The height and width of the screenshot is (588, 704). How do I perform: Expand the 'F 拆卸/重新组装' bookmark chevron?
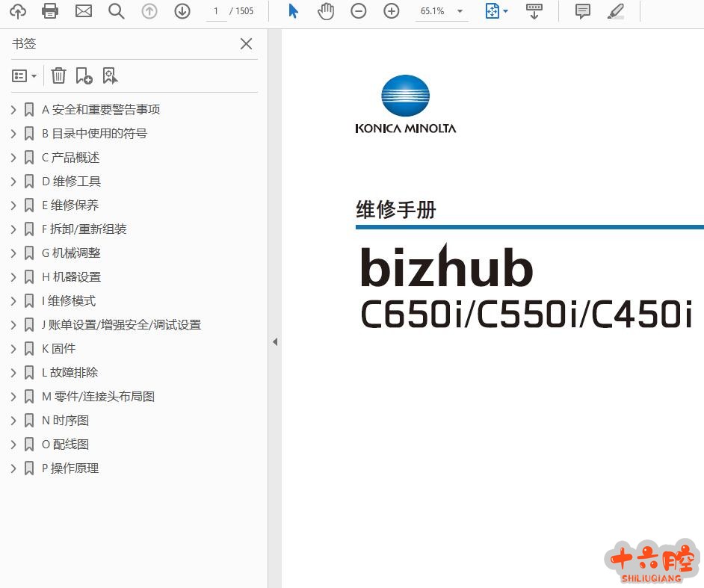[13, 229]
